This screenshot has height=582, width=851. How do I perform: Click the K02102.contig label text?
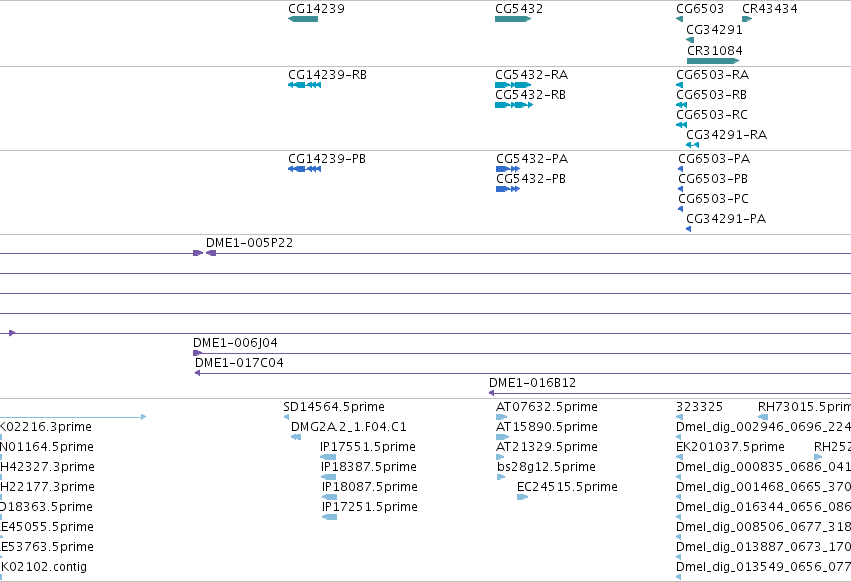point(44,567)
